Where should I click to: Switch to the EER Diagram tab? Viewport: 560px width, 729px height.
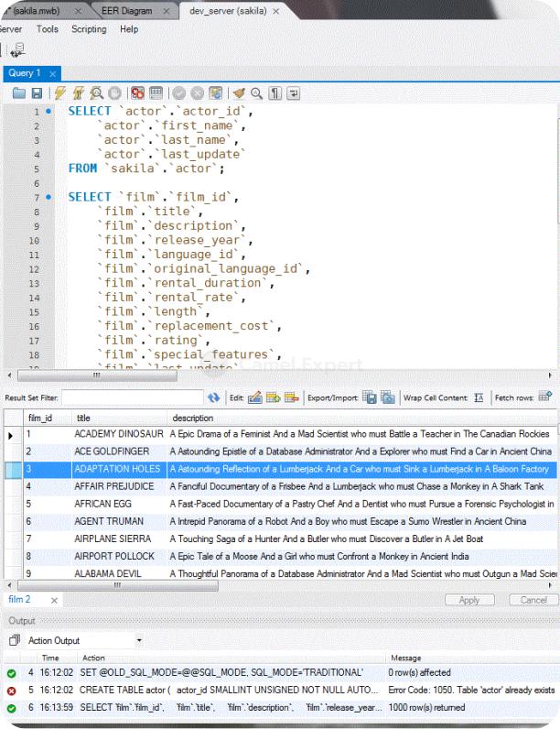pyautogui.click(x=128, y=10)
